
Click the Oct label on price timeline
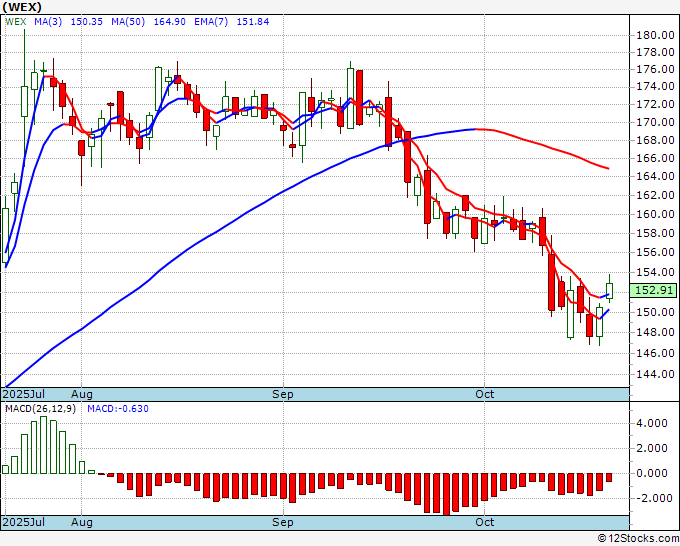[x=484, y=394]
